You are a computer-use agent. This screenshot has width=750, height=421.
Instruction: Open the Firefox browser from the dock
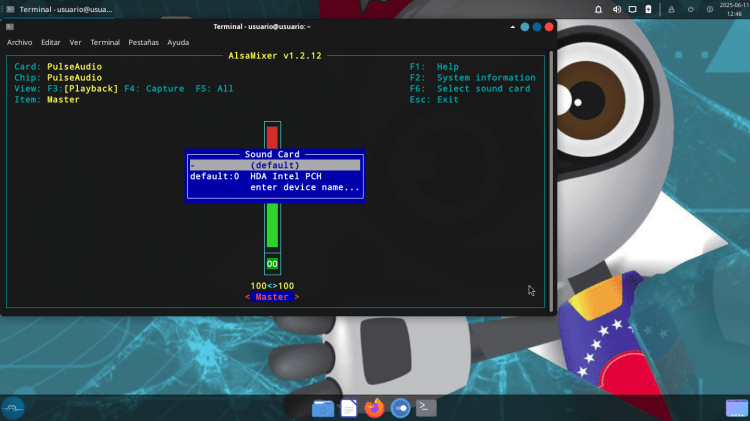pos(374,407)
